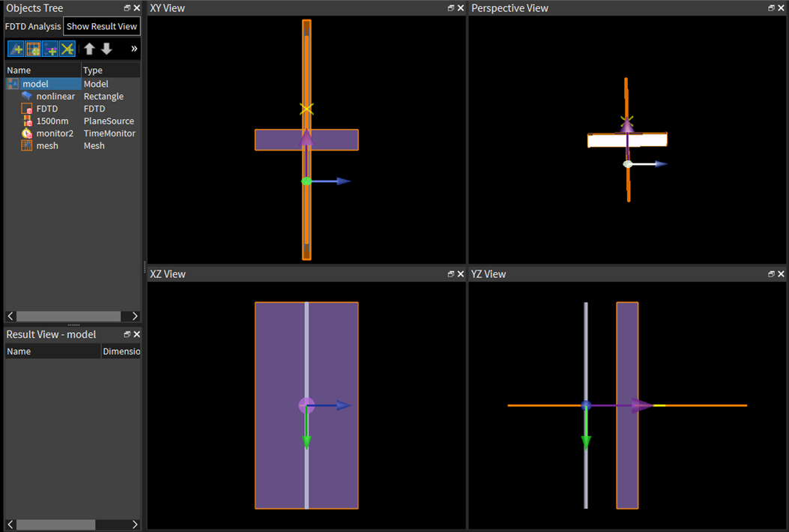Screen dimensions: 789x532
Task: Click the XZ View panel title
Action: tap(168, 273)
